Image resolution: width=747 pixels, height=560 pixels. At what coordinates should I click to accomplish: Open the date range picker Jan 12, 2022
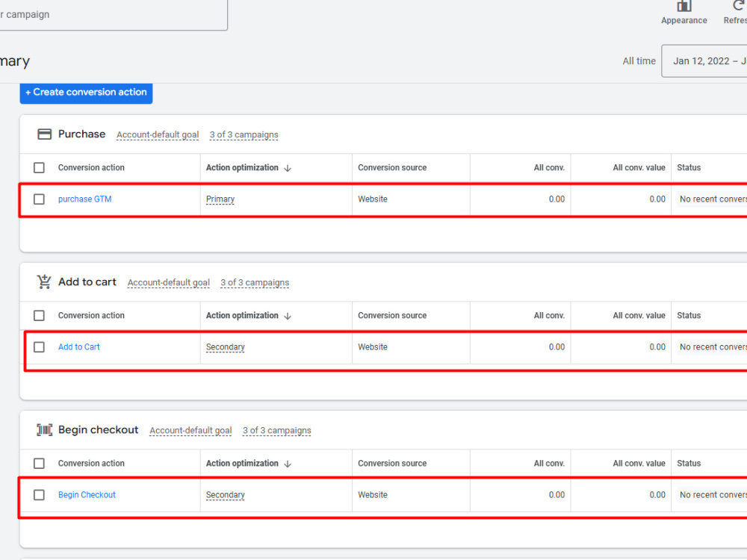[x=704, y=61]
